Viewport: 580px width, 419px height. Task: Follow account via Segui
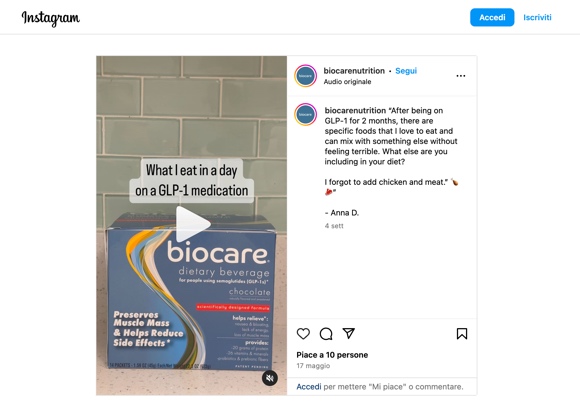coord(406,71)
